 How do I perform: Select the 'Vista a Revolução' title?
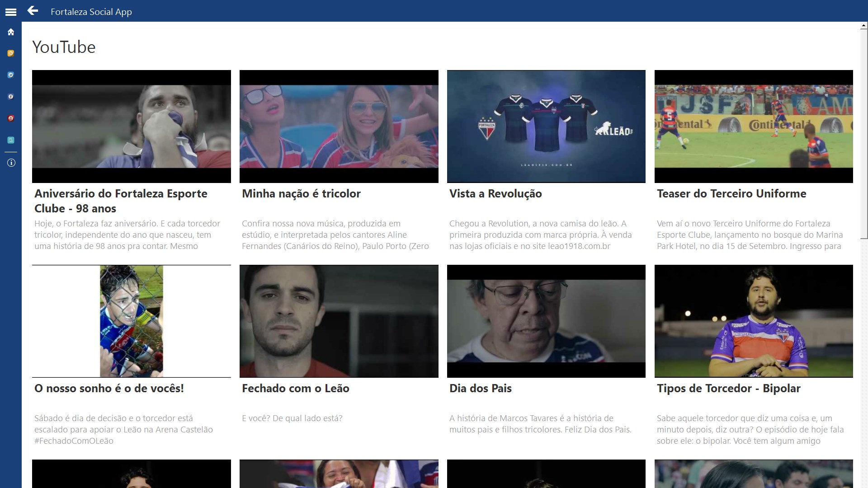pyautogui.click(x=495, y=194)
